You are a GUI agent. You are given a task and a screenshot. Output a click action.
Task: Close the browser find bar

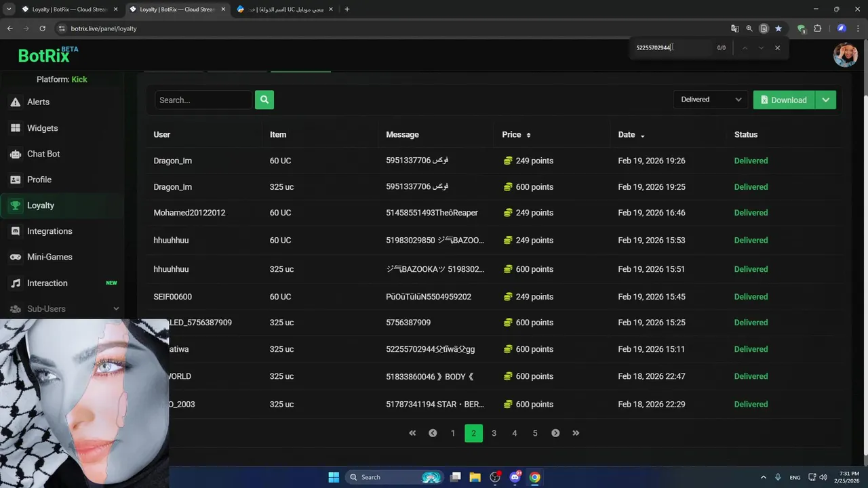(x=777, y=47)
